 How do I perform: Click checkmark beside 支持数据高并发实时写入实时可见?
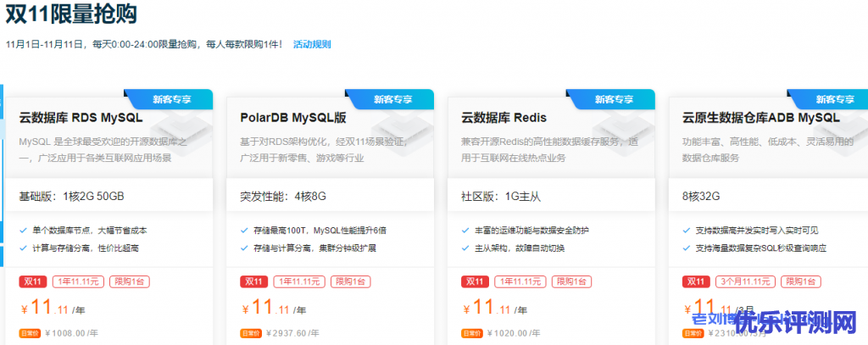[x=686, y=230]
